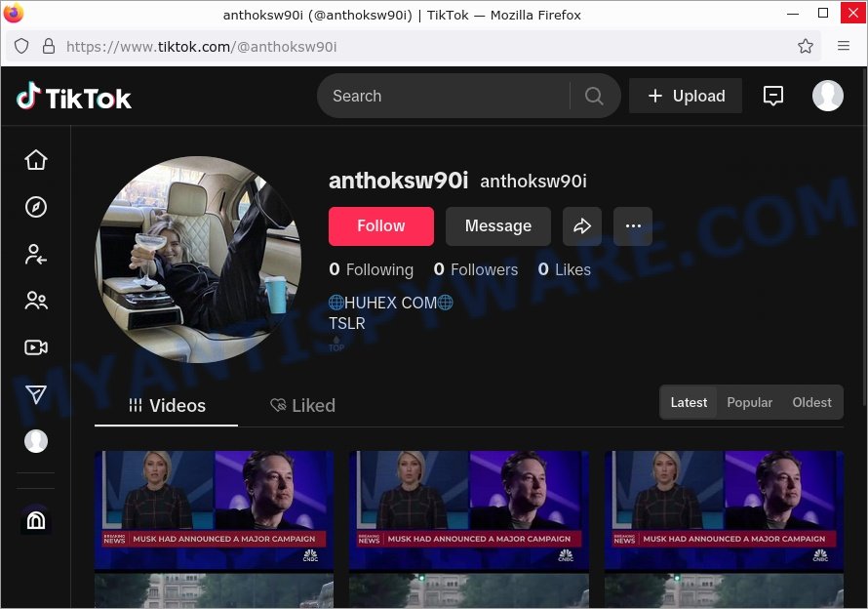The height and width of the screenshot is (609, 868).
Task: Click the 0 Likes count
Action: pyautogui.click(x=564, y=270)
